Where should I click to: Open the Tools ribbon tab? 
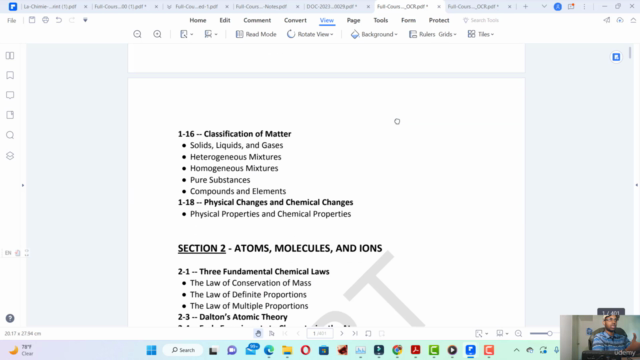coord(381,20)
